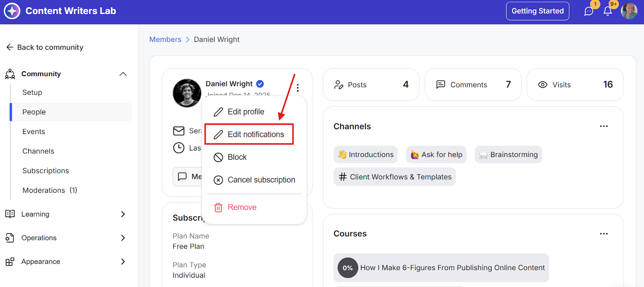644x287 pixels.
Task: Click the Visits eye icon
Action: click(543, 85)
